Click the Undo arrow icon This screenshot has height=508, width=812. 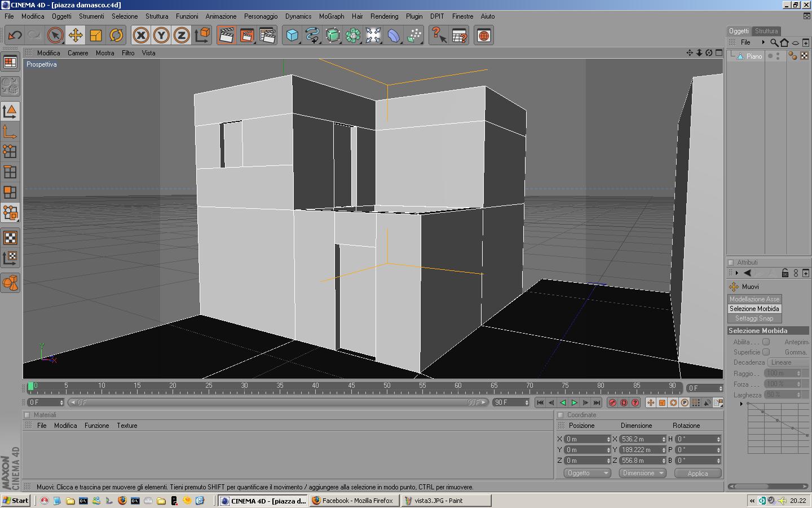[x=14, y=36]
